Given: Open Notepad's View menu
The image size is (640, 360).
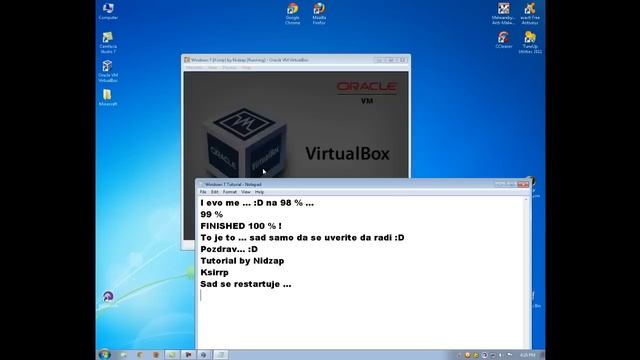Looking at the screenshot, I should (x=246, y=192).
